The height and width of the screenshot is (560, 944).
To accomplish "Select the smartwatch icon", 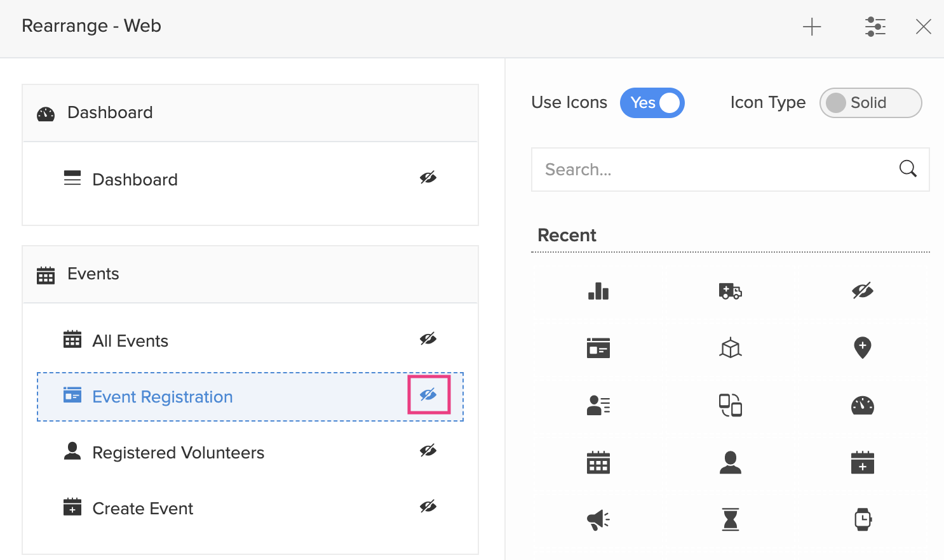I will (862, 519).
